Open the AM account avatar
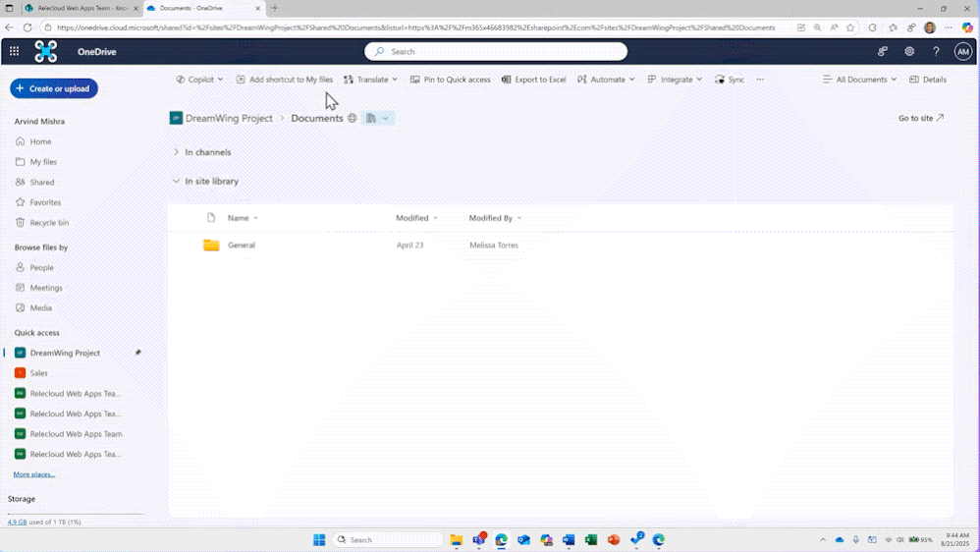The image size is (980, 552). tap(963, 52)
